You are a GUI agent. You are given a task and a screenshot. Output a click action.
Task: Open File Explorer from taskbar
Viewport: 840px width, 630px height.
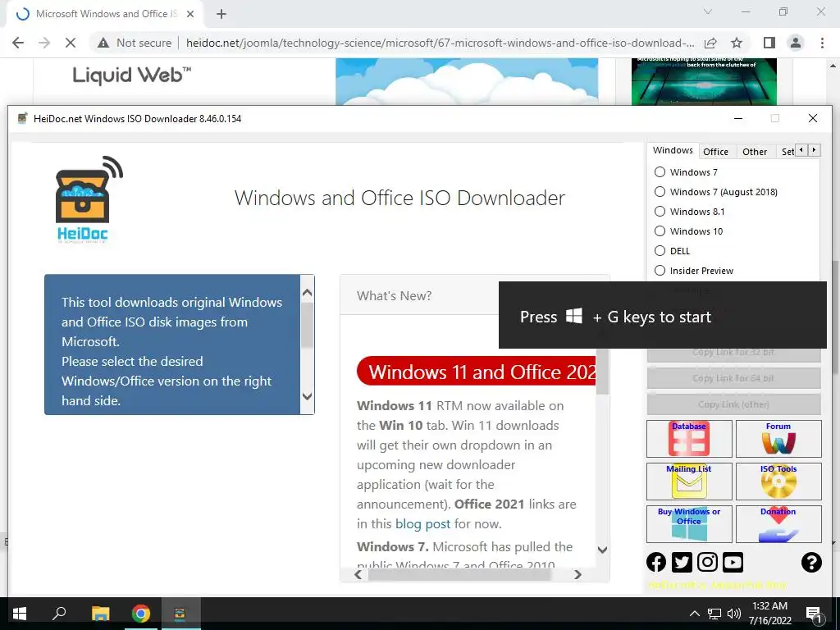click(100, 614)
